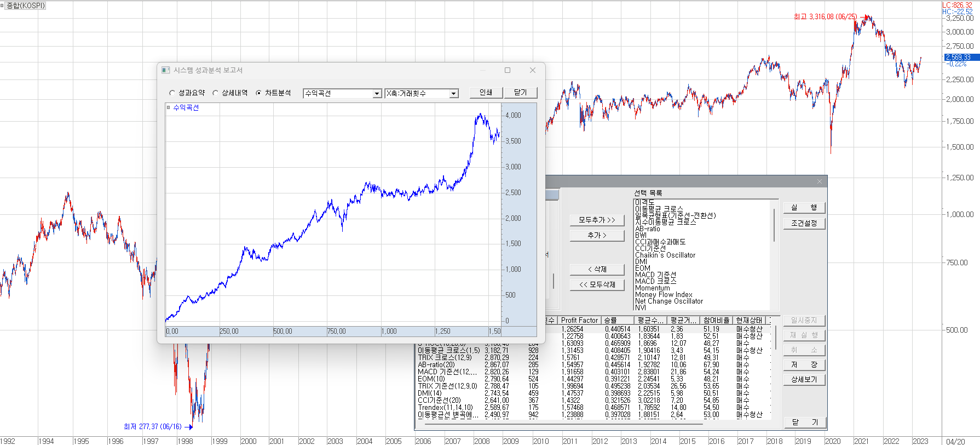This screenshot has height=445, width=980.
Task: Select the 성과요약 radio button
Action: (x=172, y=93)
